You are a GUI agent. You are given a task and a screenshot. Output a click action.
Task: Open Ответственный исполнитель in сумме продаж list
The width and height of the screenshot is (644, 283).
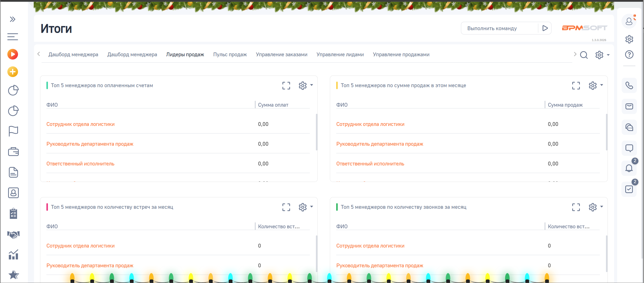coord(370,164)
